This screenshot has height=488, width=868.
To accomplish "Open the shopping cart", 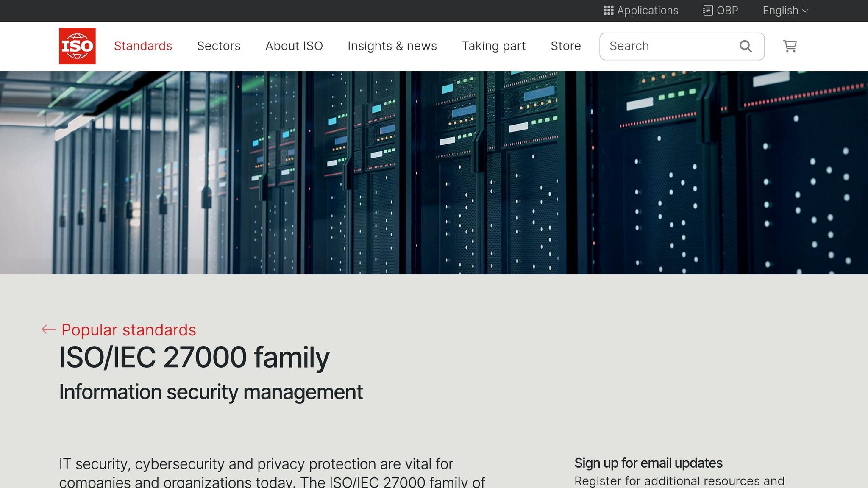I will [790, 46].
